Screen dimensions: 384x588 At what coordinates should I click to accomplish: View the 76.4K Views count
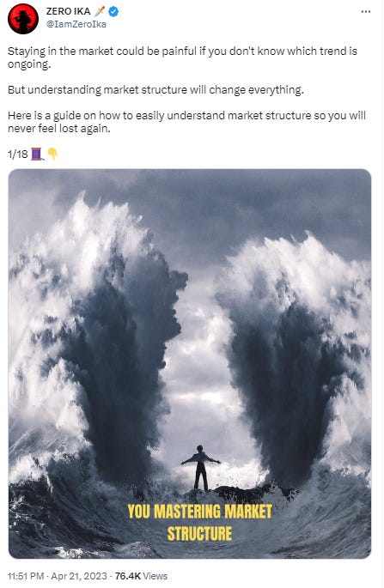pyautogui.click(x=141, y=576)
